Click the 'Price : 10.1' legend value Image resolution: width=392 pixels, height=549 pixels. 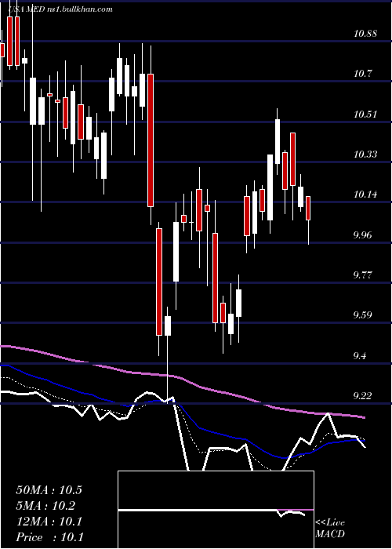(x=49, y=537)
